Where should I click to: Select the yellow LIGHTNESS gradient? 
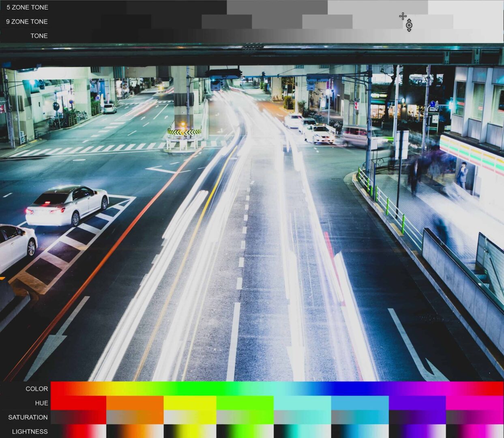190,431
